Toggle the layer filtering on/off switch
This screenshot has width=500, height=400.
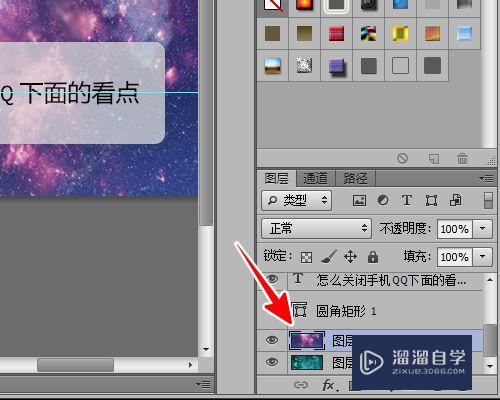pos(488,201)
